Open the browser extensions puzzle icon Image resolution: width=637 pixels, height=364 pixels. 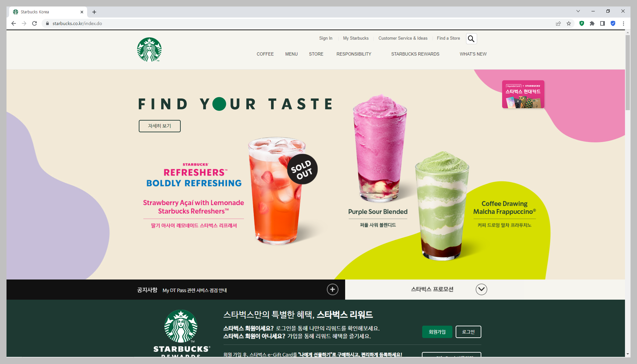592,23
